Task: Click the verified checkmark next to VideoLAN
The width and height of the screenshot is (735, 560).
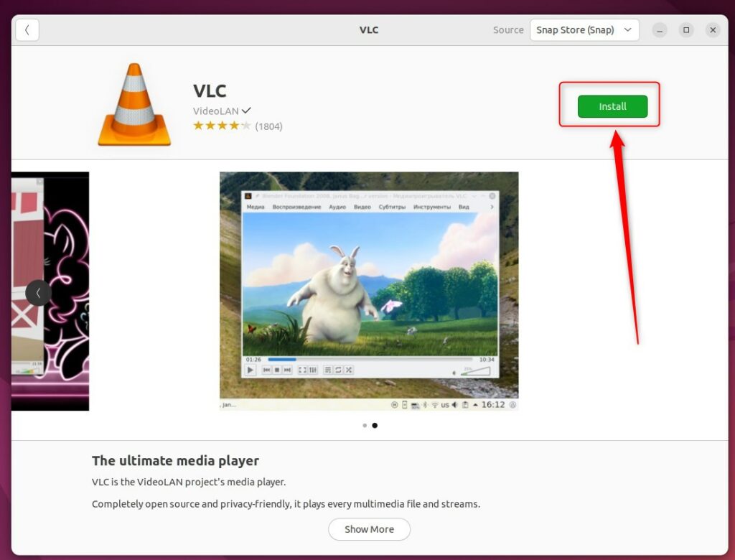Action: click(x=246, y=111)
